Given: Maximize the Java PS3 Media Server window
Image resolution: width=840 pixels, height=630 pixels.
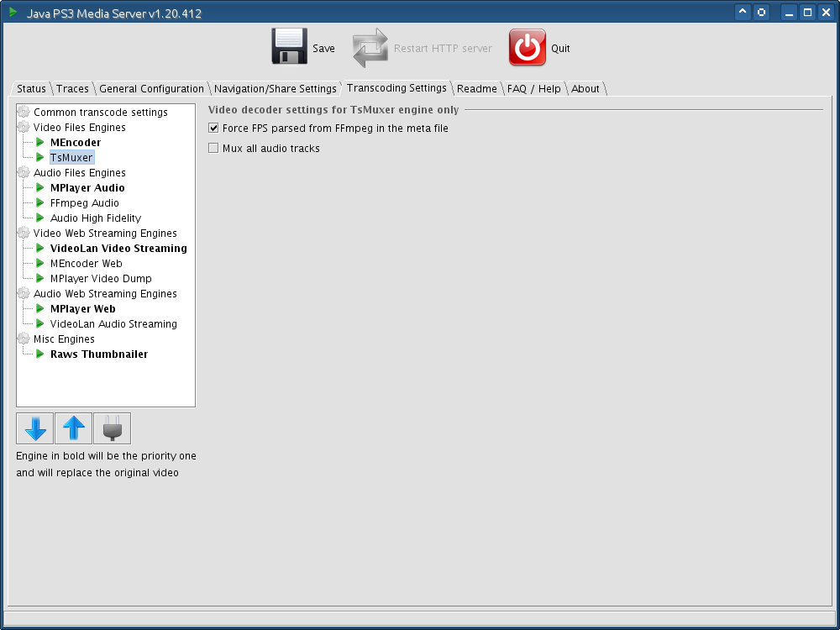Looking at the screenshot, I should coord(808,12).
